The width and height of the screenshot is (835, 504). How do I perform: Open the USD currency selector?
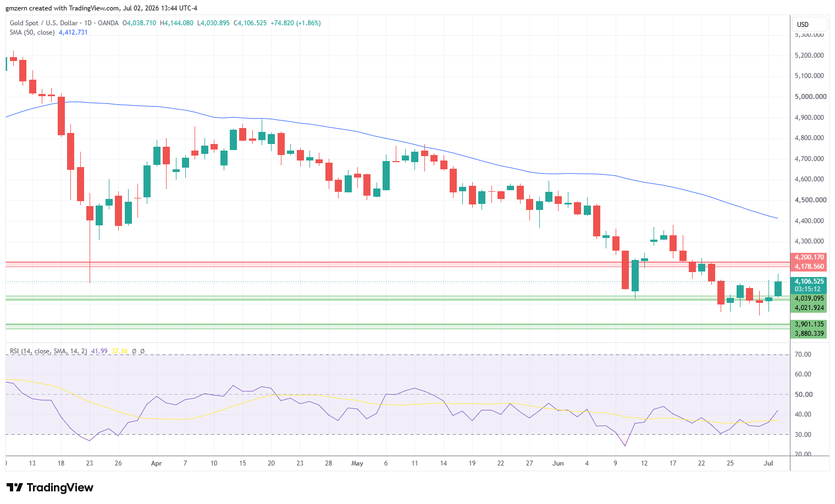pos(810,24)
